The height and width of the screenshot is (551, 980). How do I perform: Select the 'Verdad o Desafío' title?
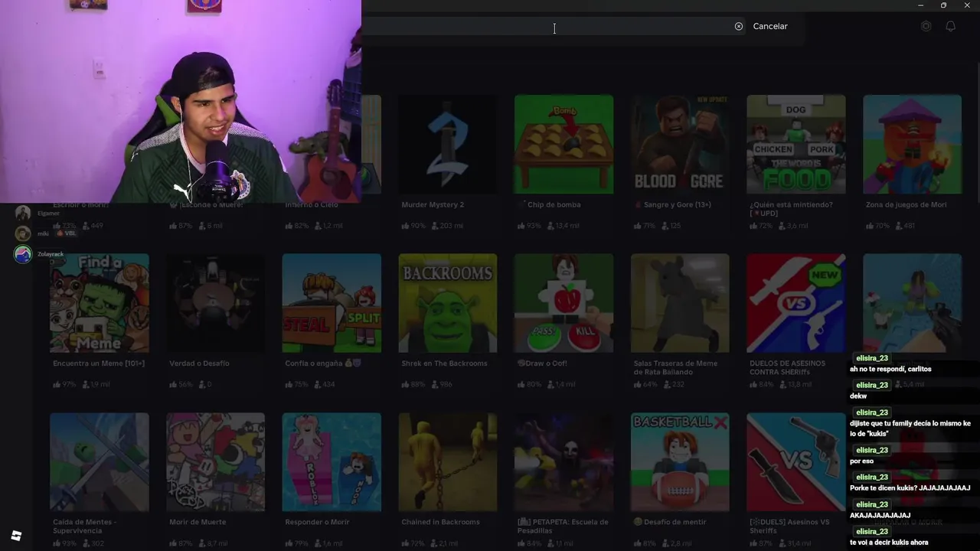[199, 364]
